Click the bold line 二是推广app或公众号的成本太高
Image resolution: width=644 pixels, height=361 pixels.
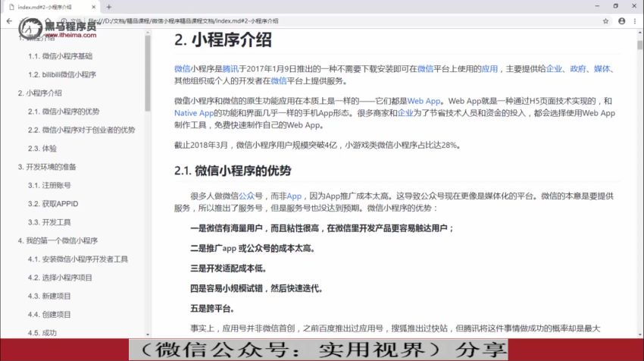(252, 248)
